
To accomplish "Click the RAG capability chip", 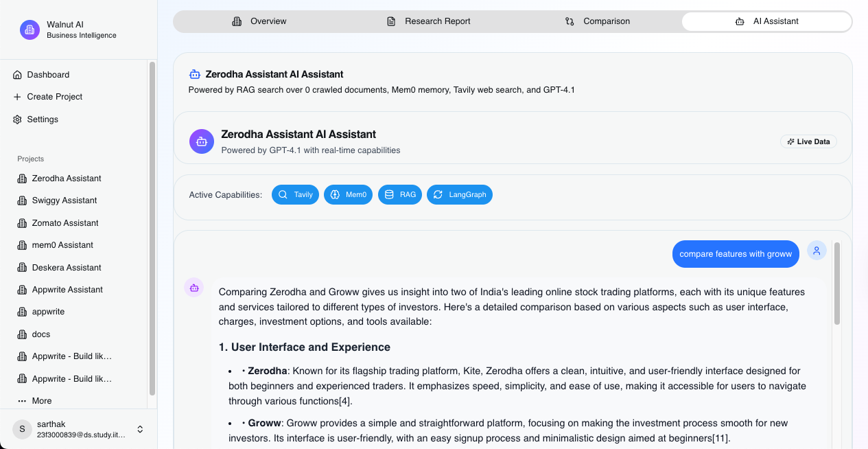I will coord(400,195).
